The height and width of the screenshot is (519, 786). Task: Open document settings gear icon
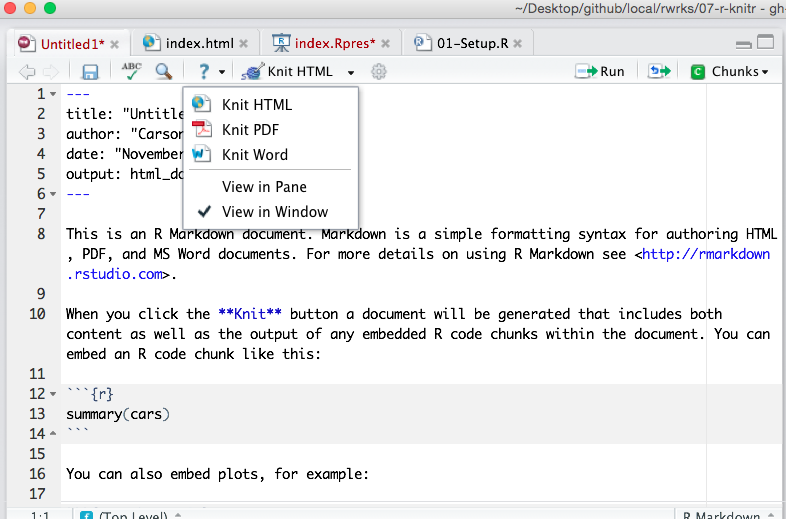378,71
